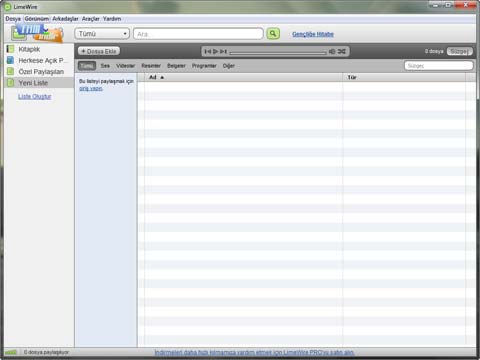Click the Ara search input field

click(x=198, y=34)
